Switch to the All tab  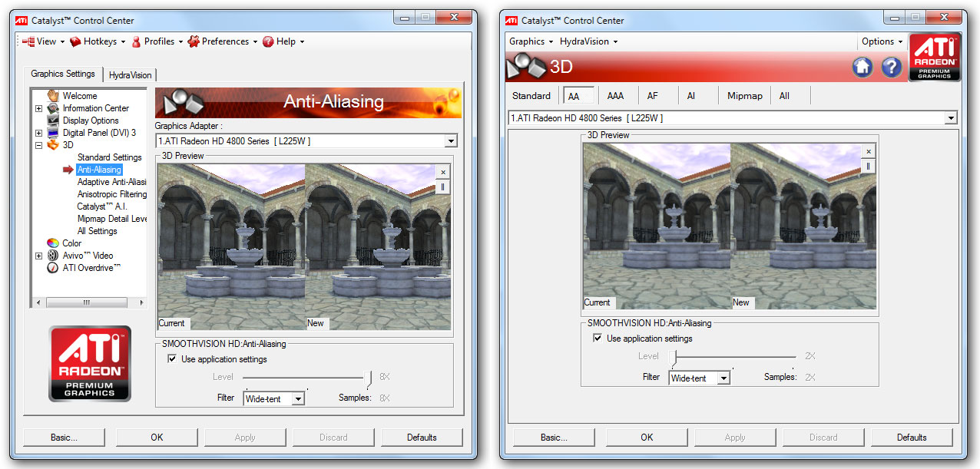point(784,96)
